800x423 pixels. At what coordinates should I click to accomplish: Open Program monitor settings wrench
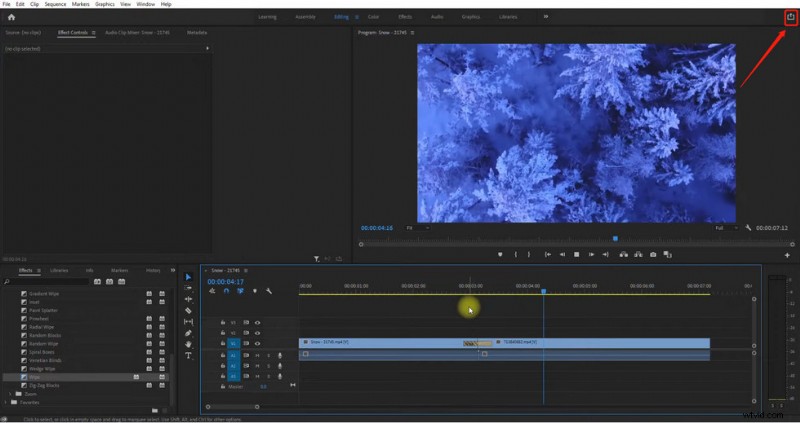(x=748, y=228)
